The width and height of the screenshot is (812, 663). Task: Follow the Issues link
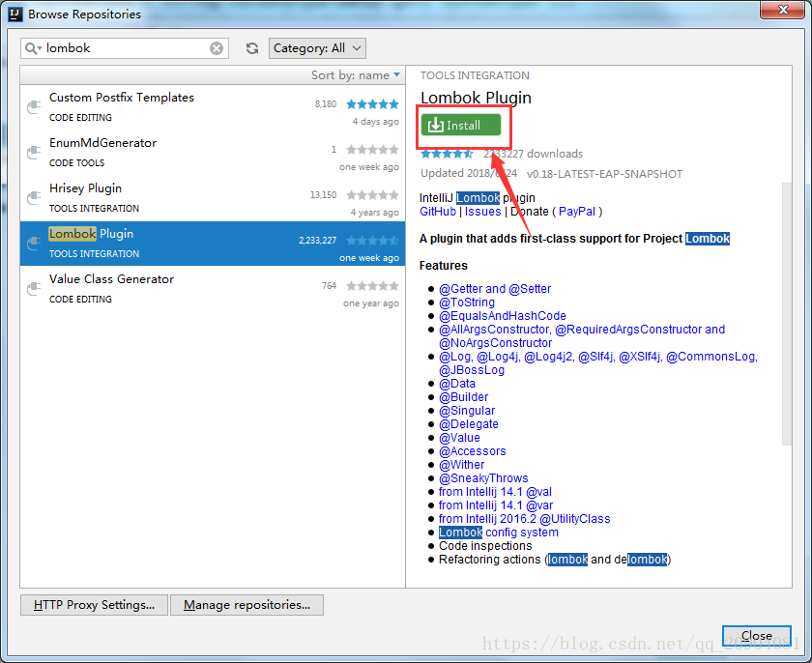click(x=482, y=212)
